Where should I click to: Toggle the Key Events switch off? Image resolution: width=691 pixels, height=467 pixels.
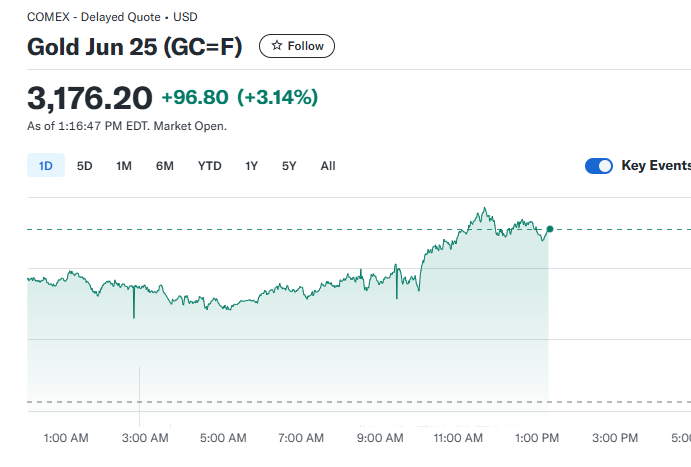point(598,166)
